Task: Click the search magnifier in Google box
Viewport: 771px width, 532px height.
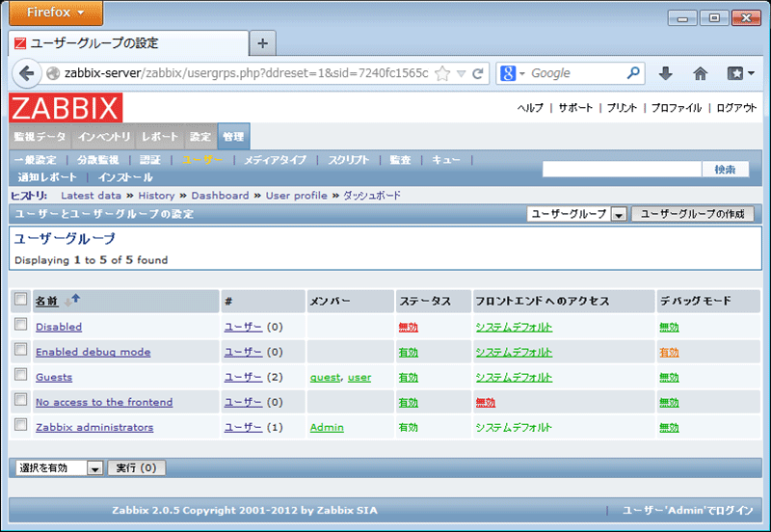Action: coord(633,72)
